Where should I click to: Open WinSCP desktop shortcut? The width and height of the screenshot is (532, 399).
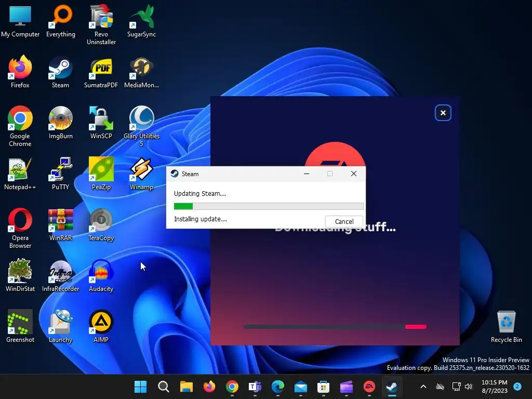pyautogui.click(x=101, y=123)
